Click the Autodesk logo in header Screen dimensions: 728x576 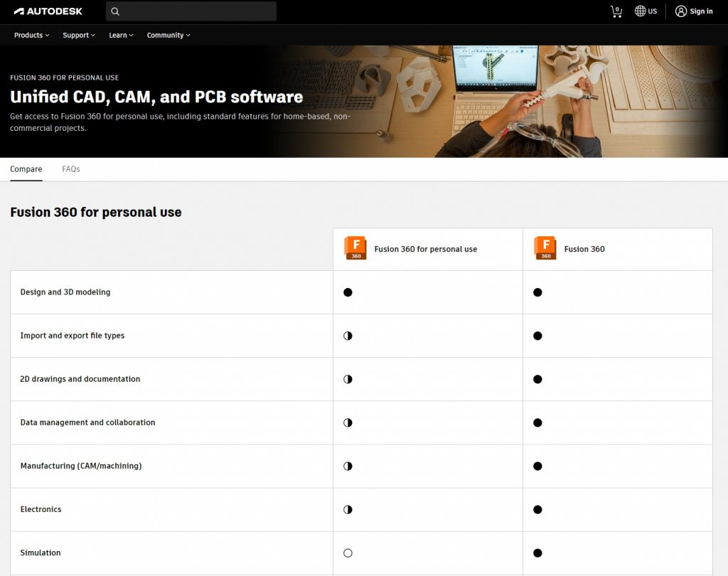pos(48,11)
